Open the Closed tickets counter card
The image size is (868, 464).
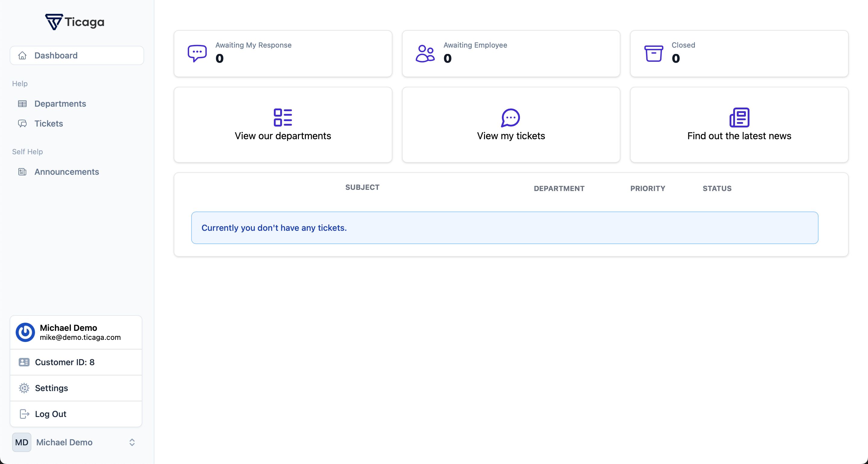pos(739,54)
